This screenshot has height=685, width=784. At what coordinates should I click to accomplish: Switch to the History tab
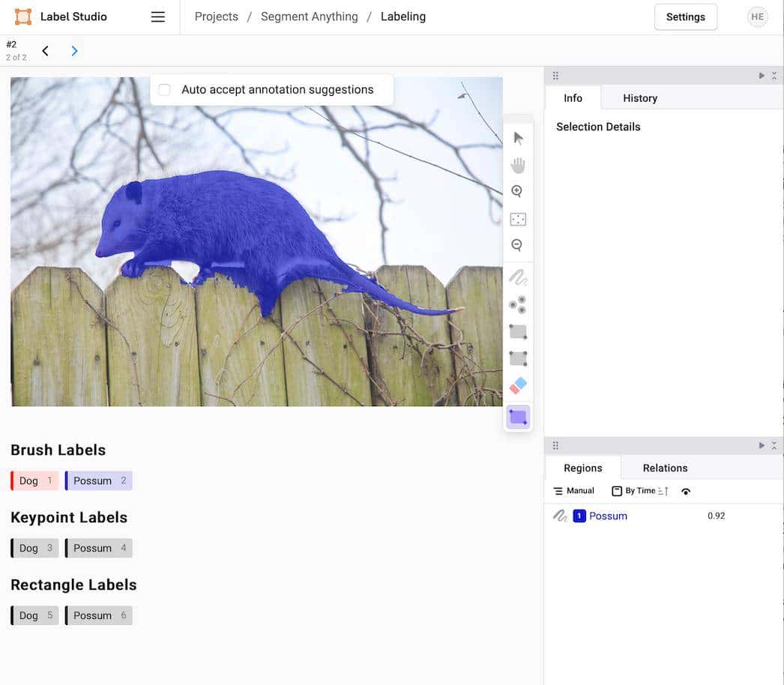click(x=639, y=98)
